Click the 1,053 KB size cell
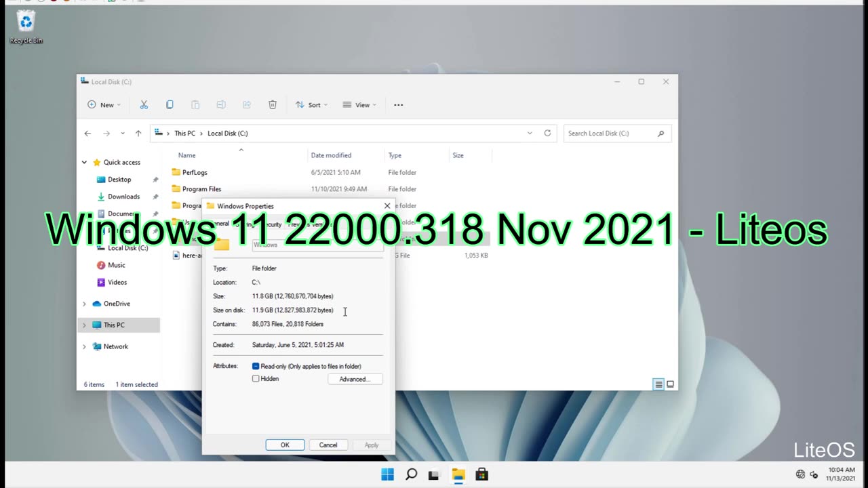Image resolution: width=868 pixels, height=488 pixels. pyautogui.click(x=476, y=256)
